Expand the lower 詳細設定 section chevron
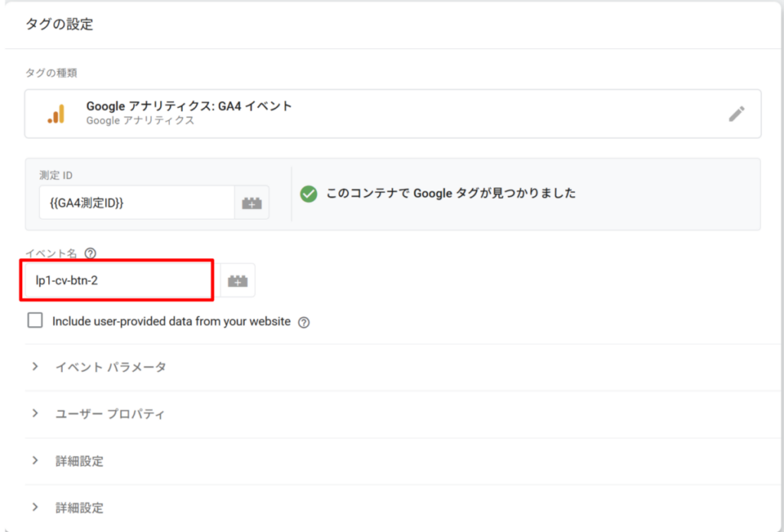784x532 pixels. (x=35, y=508)
